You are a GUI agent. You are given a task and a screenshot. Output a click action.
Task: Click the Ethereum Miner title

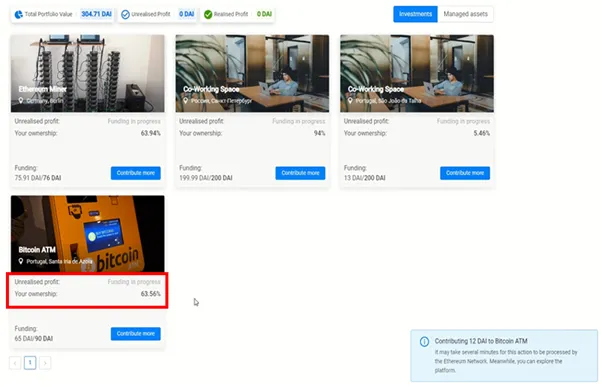tap(43, 89)
